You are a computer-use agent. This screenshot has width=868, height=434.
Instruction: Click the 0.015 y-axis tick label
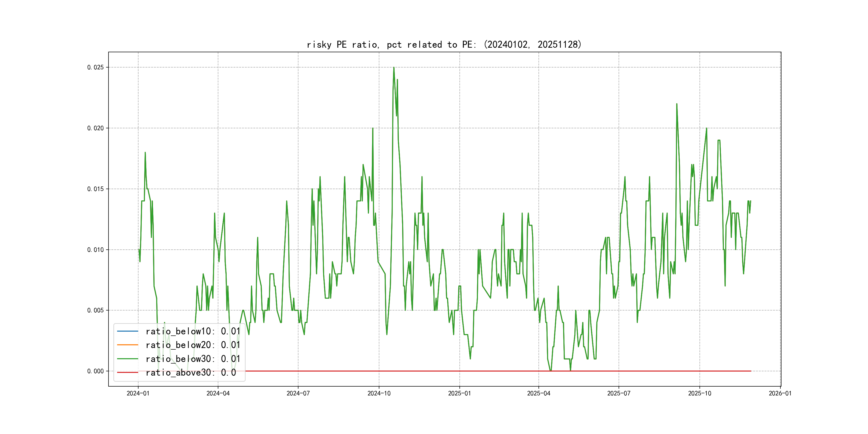95,189
